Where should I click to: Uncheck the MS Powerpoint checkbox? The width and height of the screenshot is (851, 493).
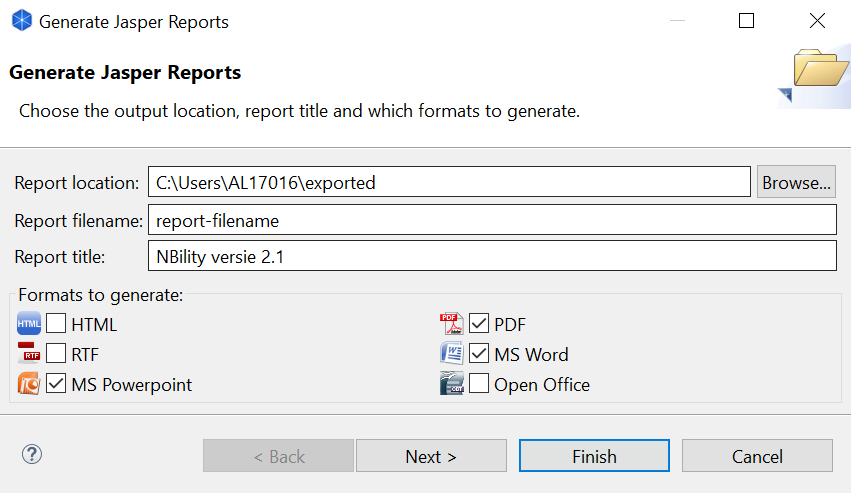coord(56,384)
